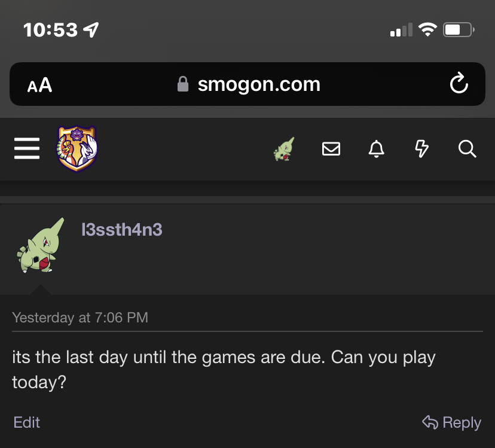Tap the battery indicator in status bar
495x448 pixels.
pos(459,29)
